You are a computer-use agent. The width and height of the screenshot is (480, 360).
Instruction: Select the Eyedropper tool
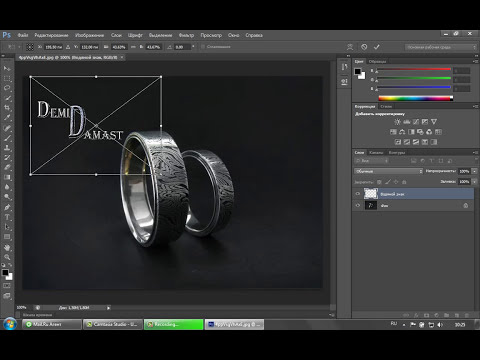7,118
